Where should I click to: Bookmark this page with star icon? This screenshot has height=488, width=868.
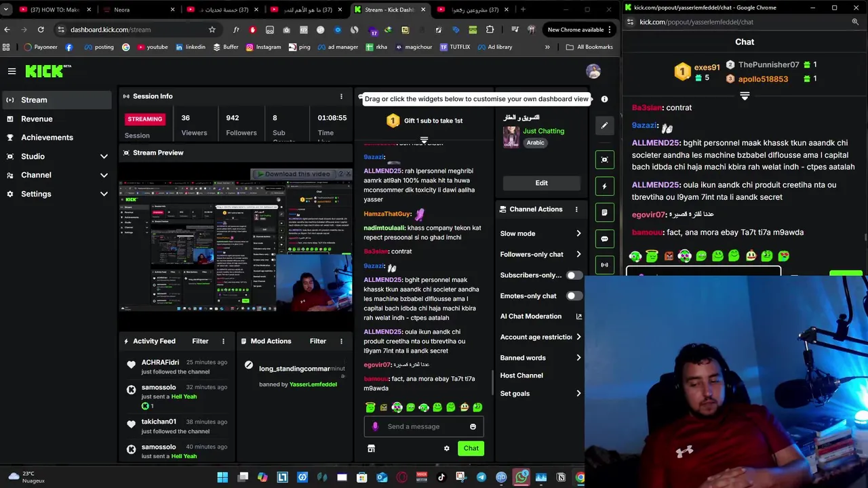pyautogui.click(x=212, y=30)
